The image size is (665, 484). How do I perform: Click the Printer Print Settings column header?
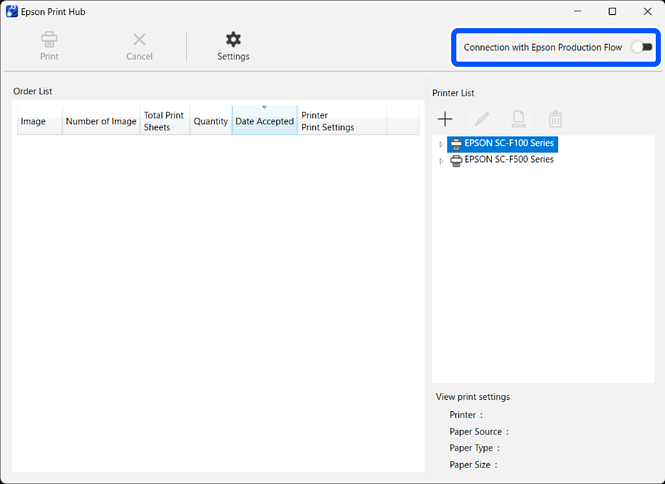[340, 121]
